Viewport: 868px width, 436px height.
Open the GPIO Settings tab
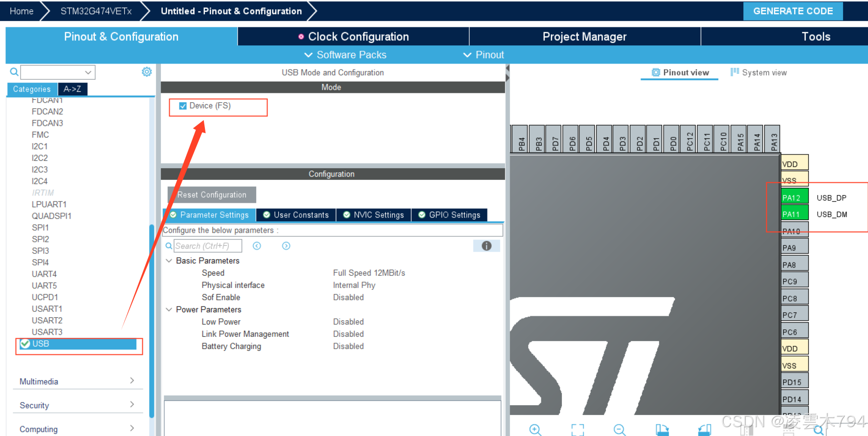click(449, 215)
